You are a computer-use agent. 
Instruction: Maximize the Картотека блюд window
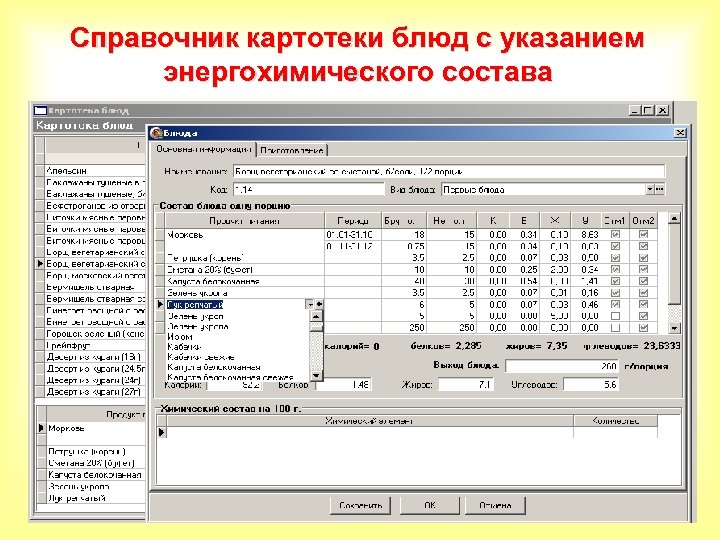tap(648, 110)
